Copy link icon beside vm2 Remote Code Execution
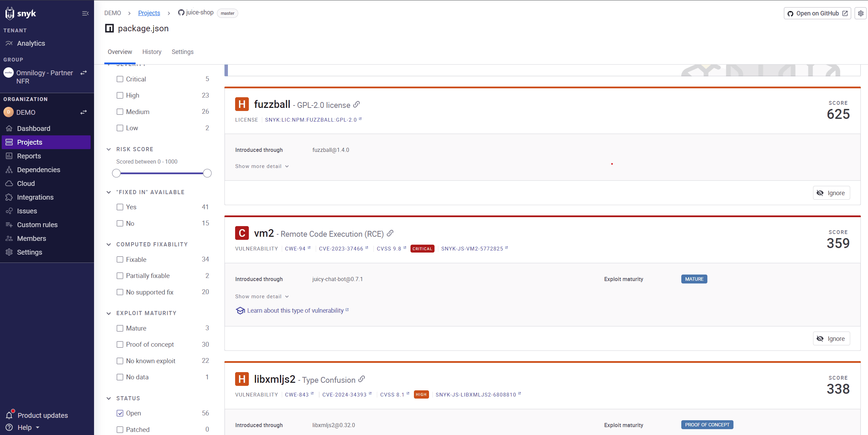Screen dimensions: 868x435 tap(390, 234)
